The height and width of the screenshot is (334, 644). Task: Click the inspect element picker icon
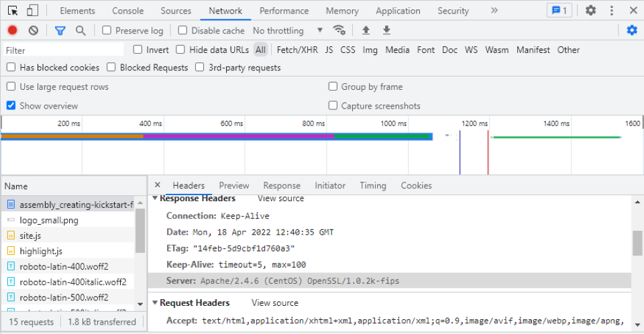click(x=13, y=11)
